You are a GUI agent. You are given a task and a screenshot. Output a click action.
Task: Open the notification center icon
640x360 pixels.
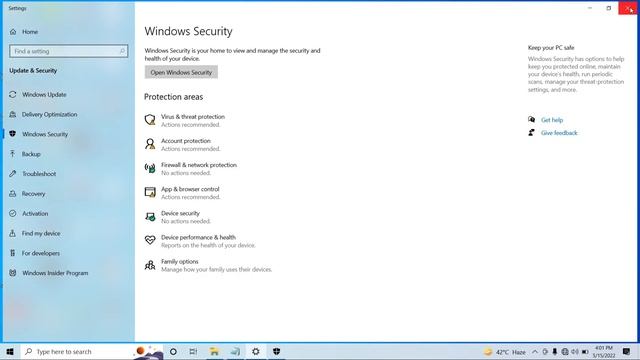click(x=627, y=351)
